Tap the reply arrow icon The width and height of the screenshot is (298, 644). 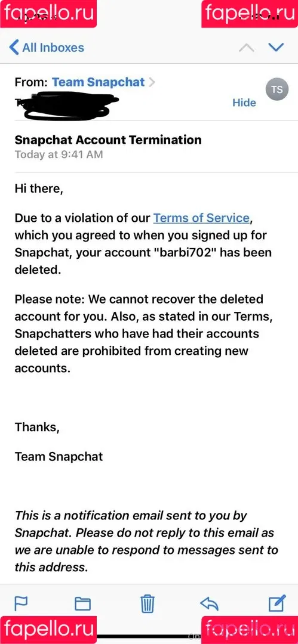point(209,603)
